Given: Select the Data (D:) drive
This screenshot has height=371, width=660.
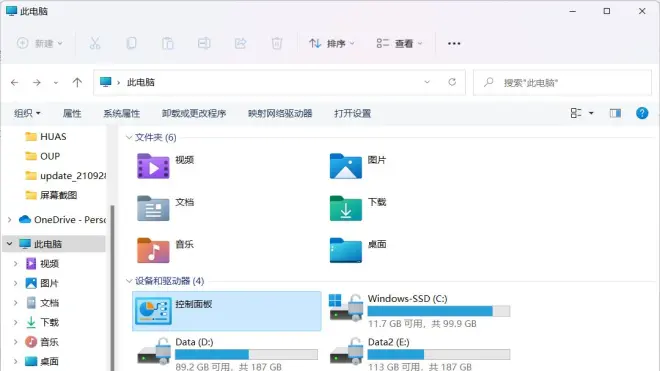Looking at the screenshot, I should pyautogui.click(x=227, y=354).
